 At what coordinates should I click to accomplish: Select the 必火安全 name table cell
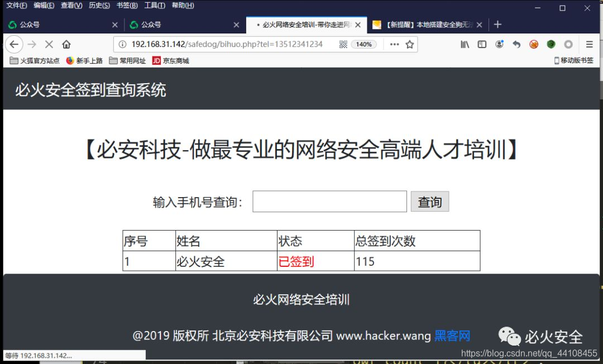(226, 261)
